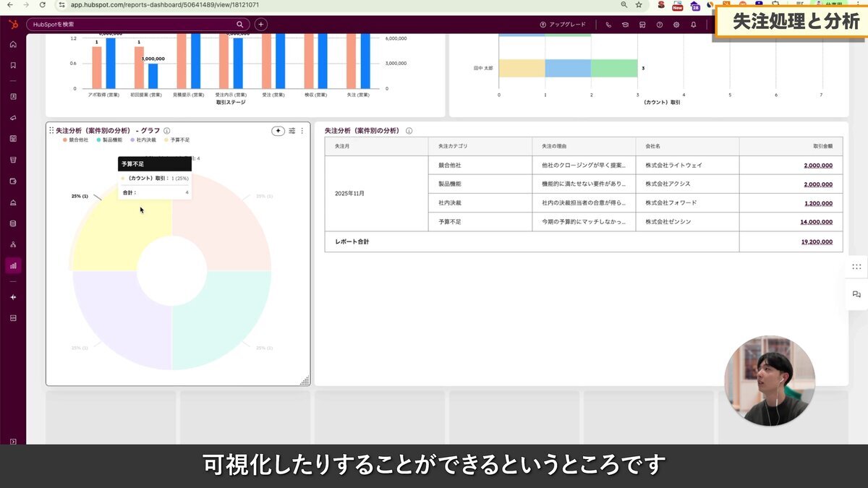Screen dimensions: 868x488
Task: Open the Calling icon in the top bar
Action: click(609, 24)
